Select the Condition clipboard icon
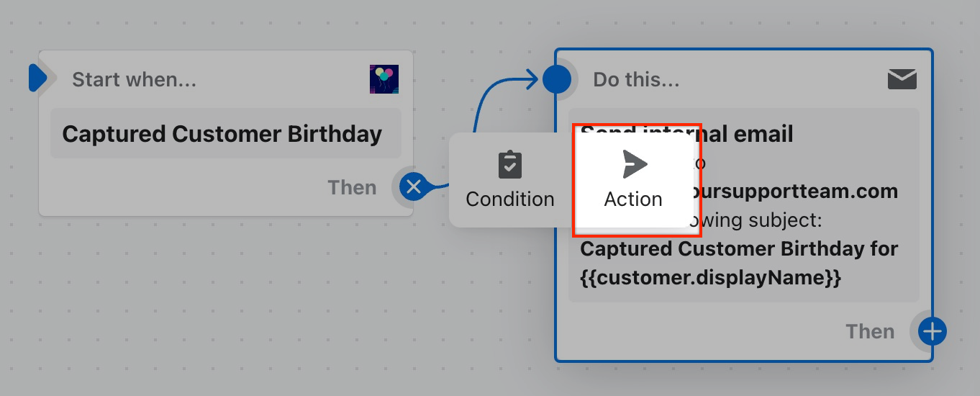980x396 pixels. [510, 165]
